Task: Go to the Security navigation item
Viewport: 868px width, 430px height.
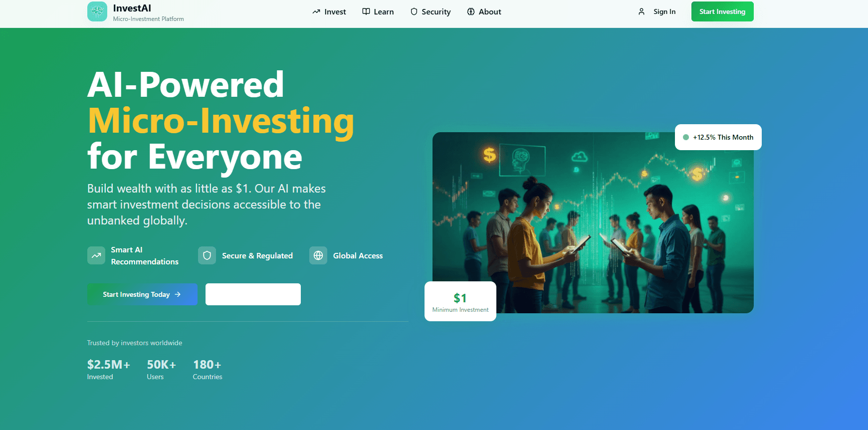Action: pos(431,11)
